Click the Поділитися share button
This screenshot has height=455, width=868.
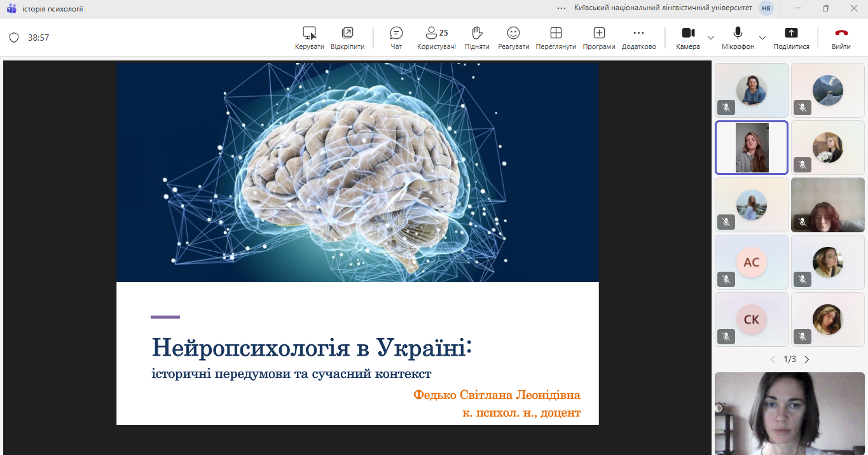click(791, 38)
